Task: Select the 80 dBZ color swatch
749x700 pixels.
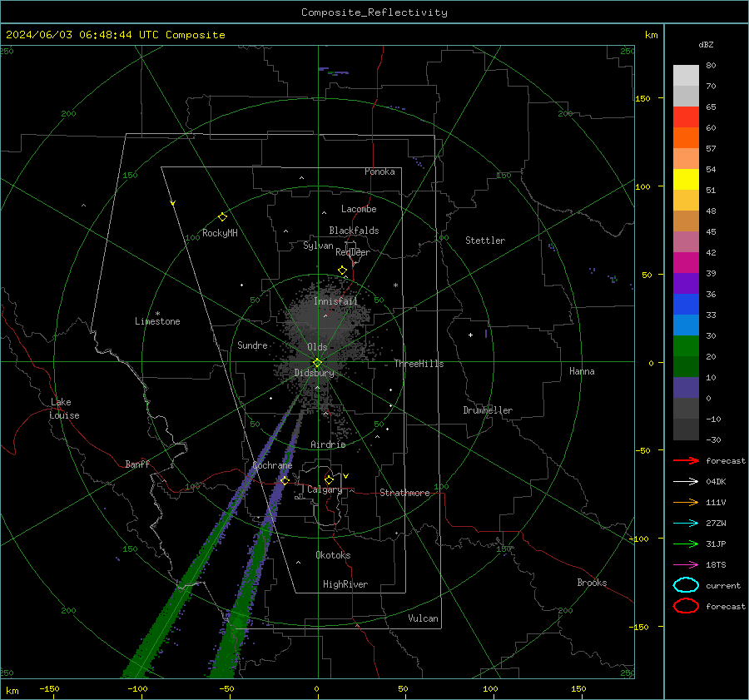Action: (x=686, y=75)
